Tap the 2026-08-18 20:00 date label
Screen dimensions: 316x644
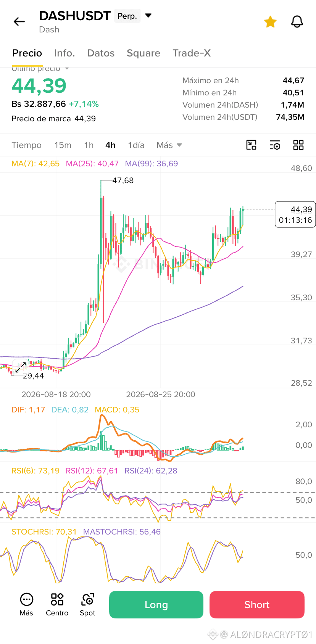(56, 394)
